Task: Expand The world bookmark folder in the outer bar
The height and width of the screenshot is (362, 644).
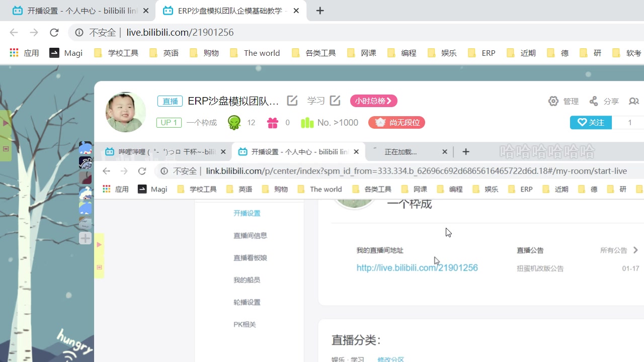Action: pyautogui.click(x=255, y=53)
